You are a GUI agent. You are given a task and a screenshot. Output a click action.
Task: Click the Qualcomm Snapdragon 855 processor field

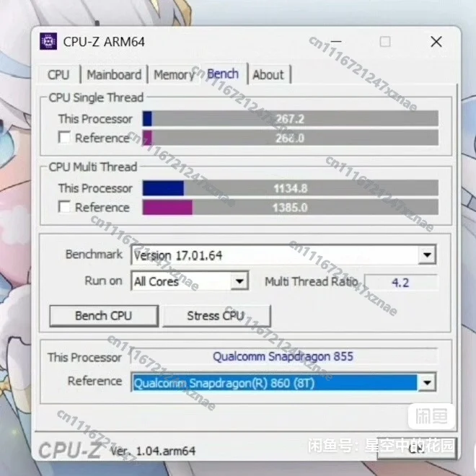coord(283,356)
